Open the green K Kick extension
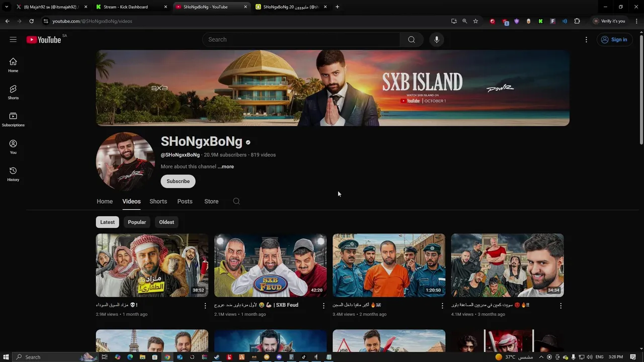This screenshot has height=362, width=644. (x=540, y=21)
